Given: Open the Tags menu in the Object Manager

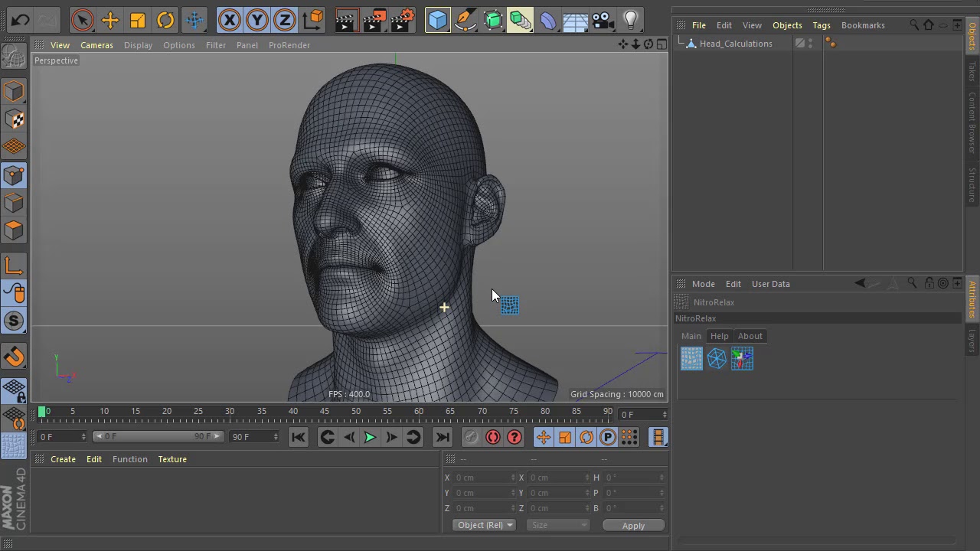Looking at the screenshot, I should 822,25.
